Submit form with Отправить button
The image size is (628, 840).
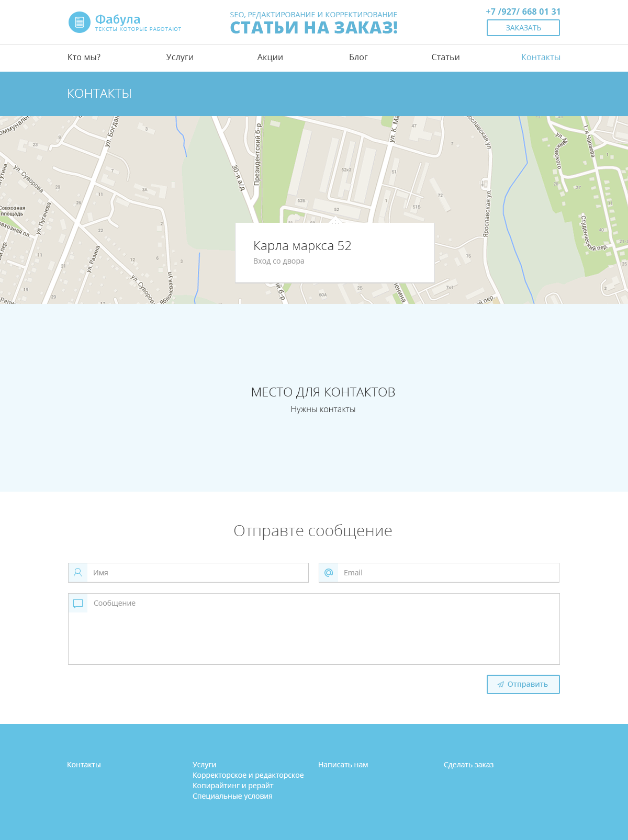(x=523, y=684)
